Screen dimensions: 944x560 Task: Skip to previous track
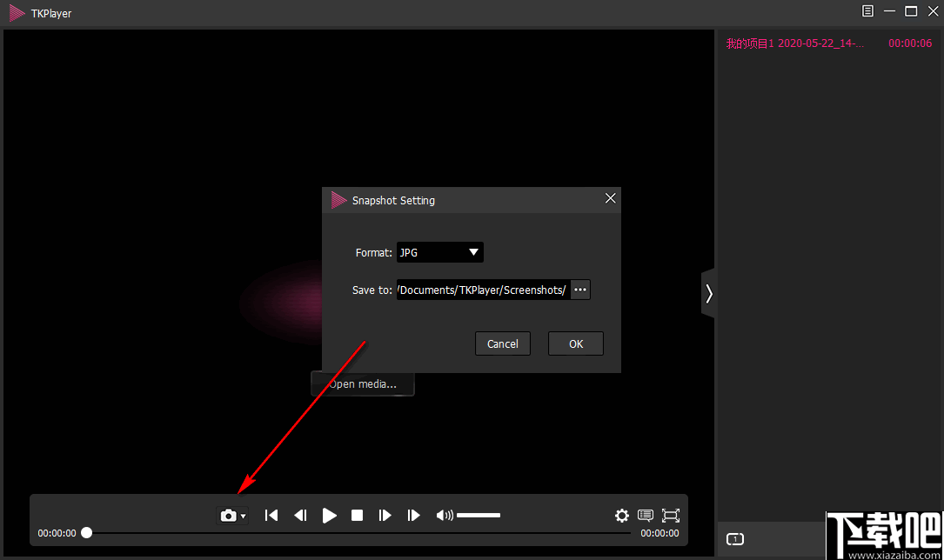tap(271, 516)
